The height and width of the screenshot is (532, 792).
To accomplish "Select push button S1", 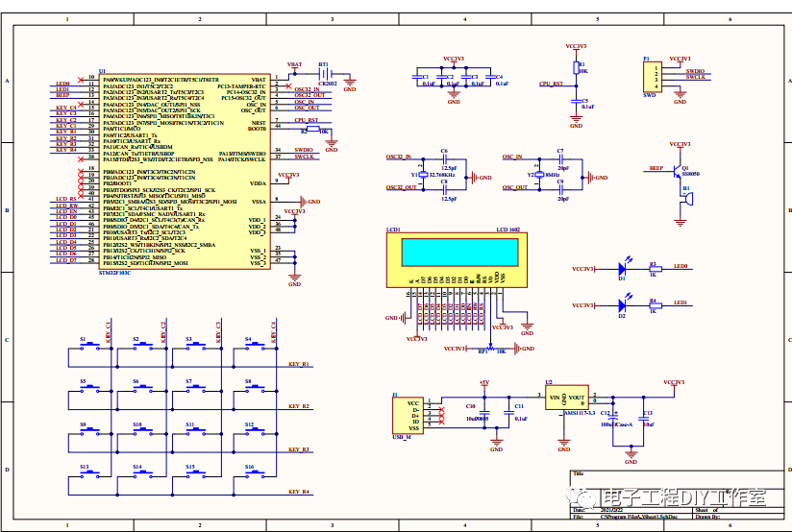I will (x=90, y=344).
